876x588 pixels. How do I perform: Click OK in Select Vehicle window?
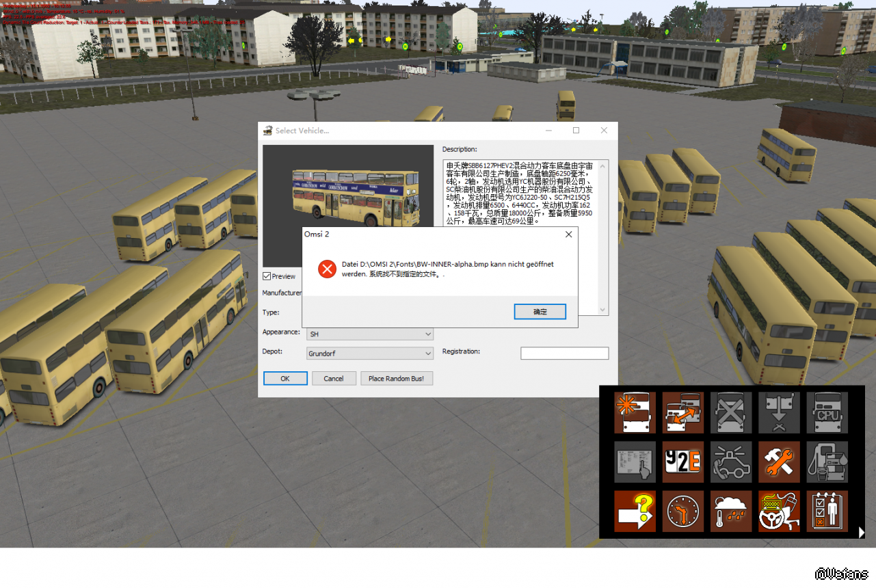pos(285,378)
